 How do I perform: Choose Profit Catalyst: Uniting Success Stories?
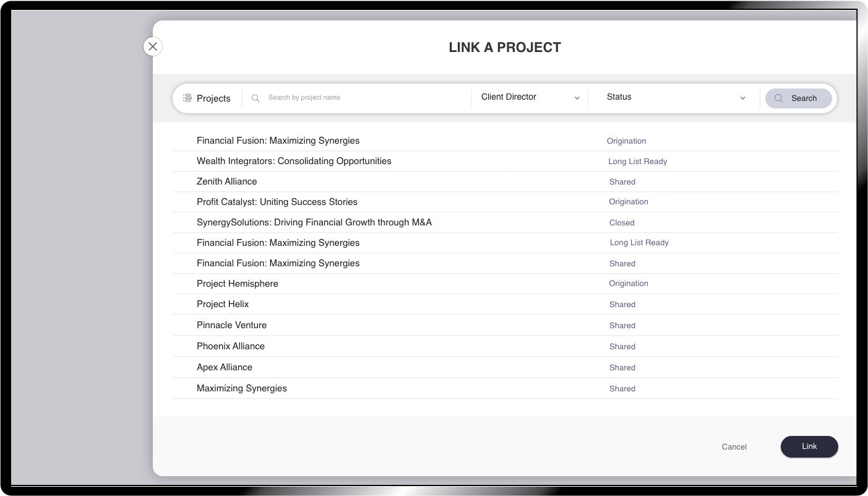pos(277,202)
